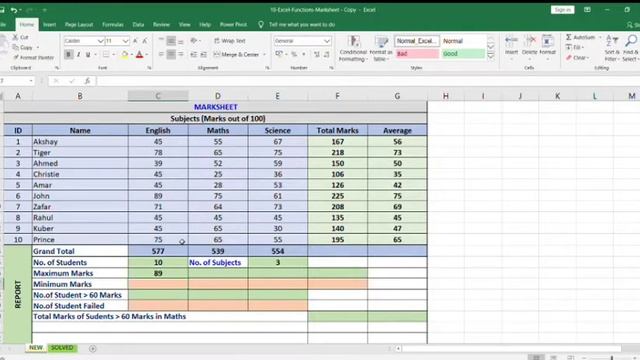Switch to Page Layout tab

(x=79, y=24)
